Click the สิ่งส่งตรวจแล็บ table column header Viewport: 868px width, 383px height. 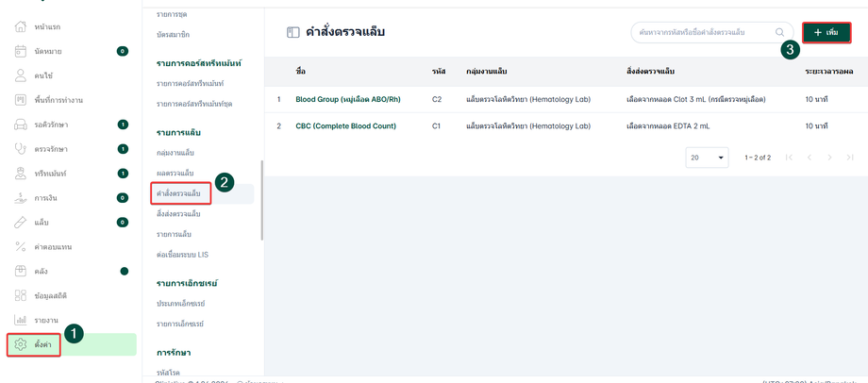[650, 72]
